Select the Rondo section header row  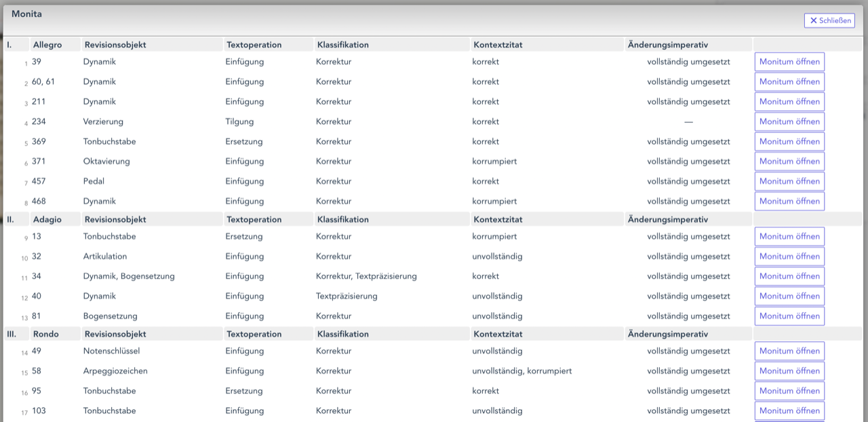434,334
